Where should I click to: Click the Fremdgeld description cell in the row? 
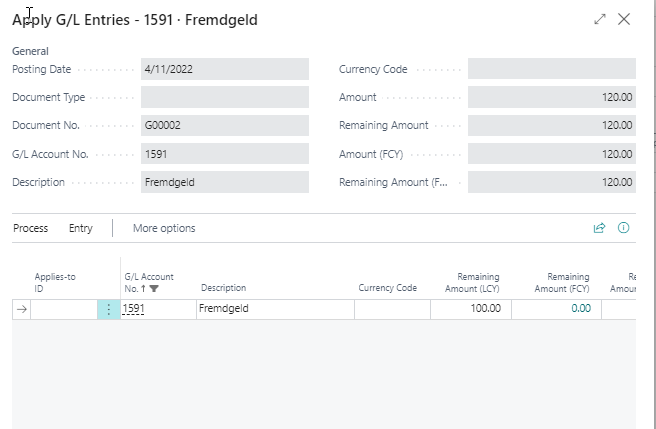coord(275,309)
